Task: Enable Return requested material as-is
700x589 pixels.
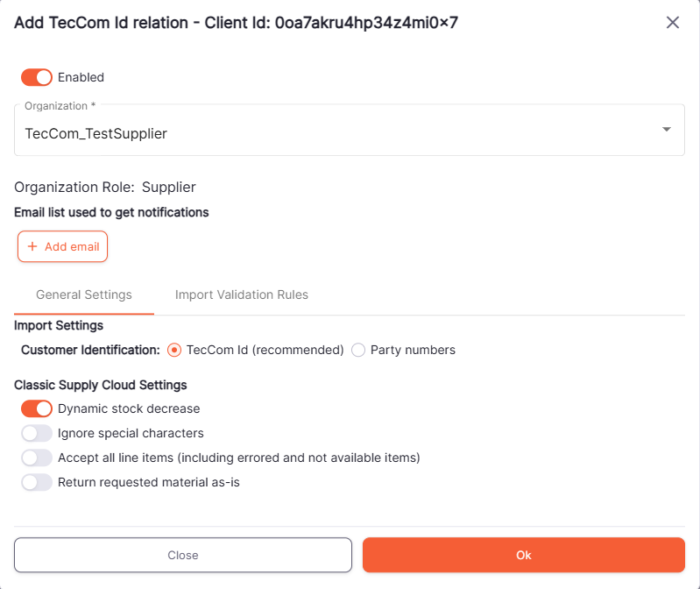Action: tap(37, 482)
